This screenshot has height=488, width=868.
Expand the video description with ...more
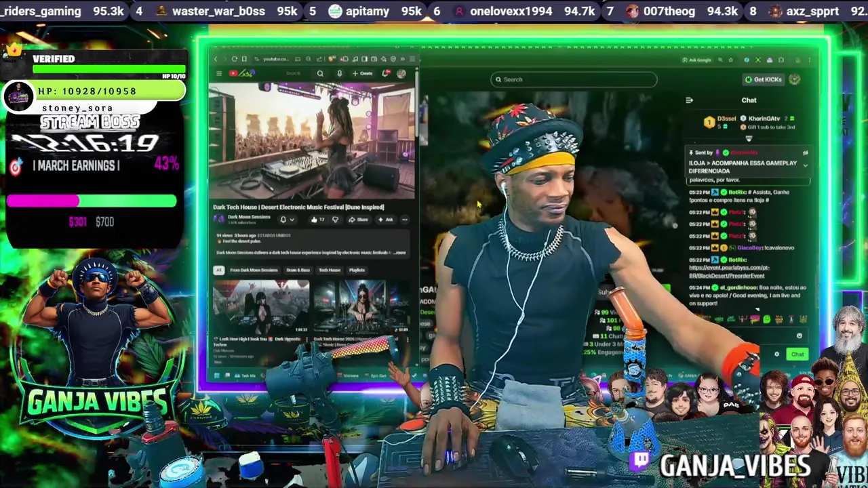coord(399,253)
